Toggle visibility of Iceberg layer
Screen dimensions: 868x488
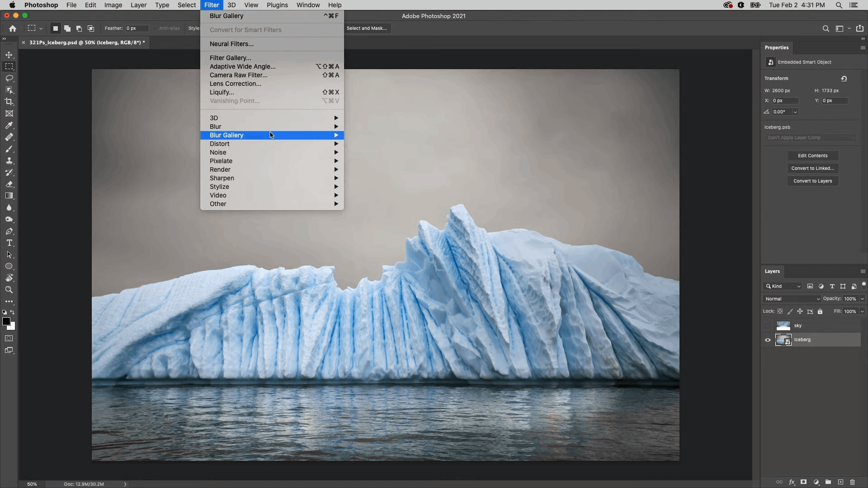768,340
